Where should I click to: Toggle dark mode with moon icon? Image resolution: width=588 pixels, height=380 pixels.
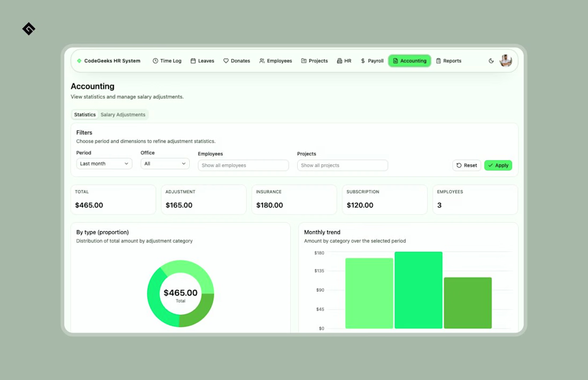(491, 61)
